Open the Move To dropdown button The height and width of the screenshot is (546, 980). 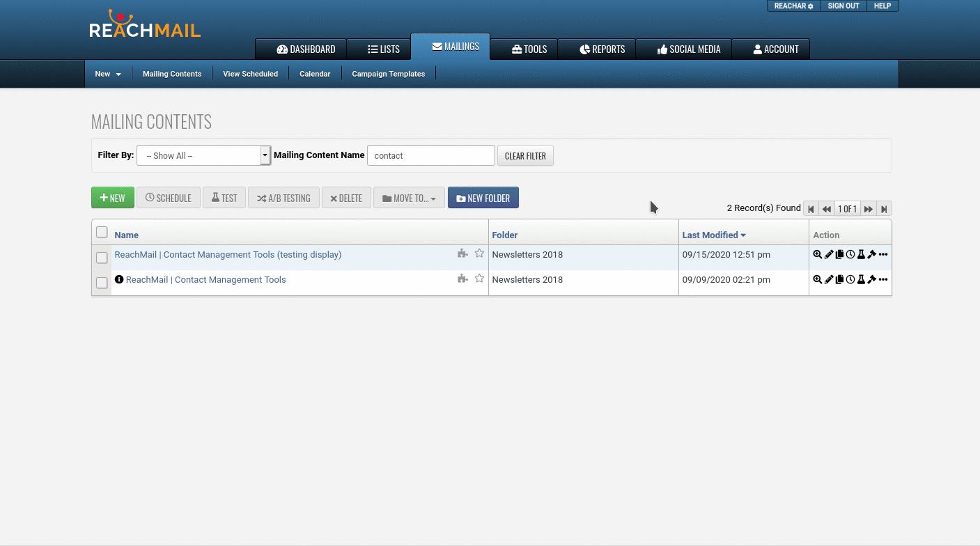tap(409, 198)
